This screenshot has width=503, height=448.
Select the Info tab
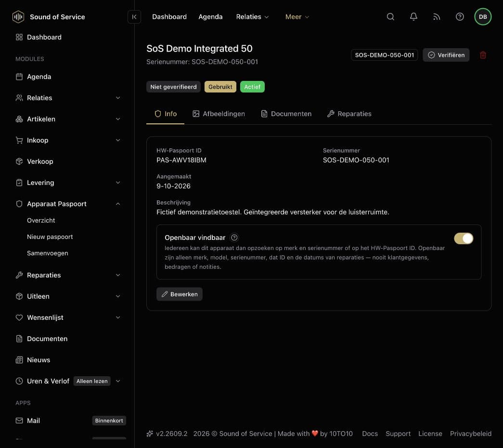coord(166,114)
